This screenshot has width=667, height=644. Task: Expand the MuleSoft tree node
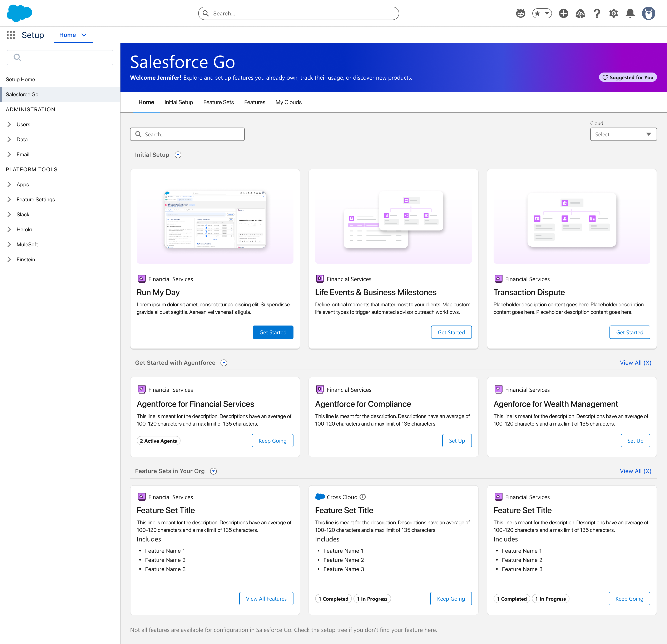9,244
